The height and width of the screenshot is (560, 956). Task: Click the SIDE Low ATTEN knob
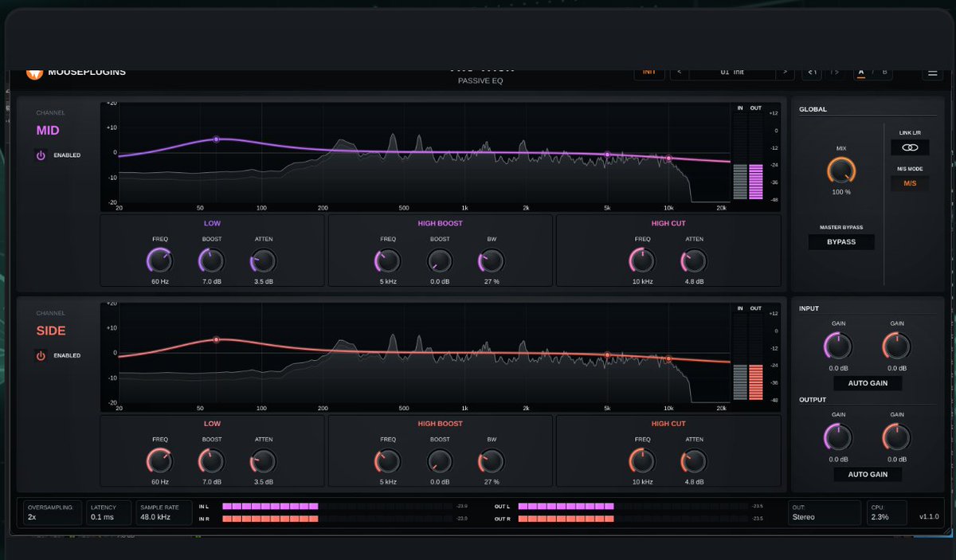[x=264, y=460]
